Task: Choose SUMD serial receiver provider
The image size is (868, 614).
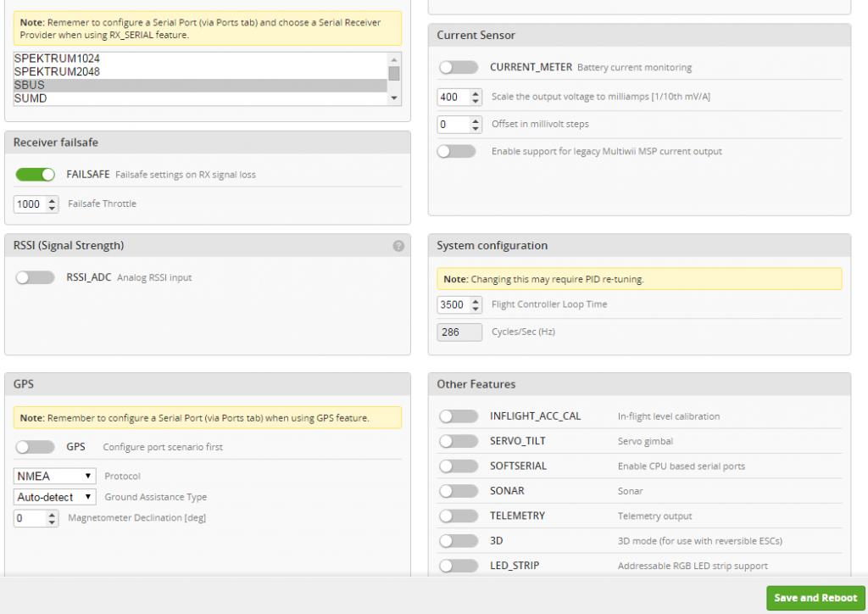Action: click(x=31, y=98)
